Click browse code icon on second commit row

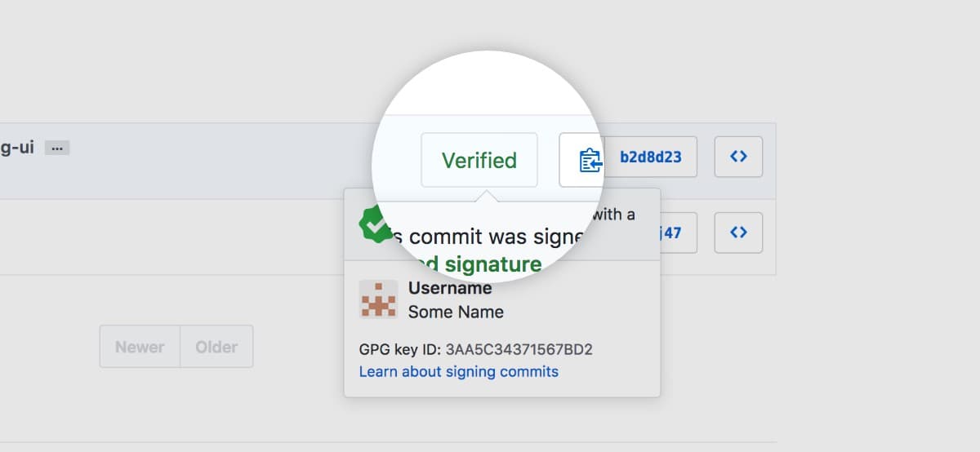(x=738, y=233)
